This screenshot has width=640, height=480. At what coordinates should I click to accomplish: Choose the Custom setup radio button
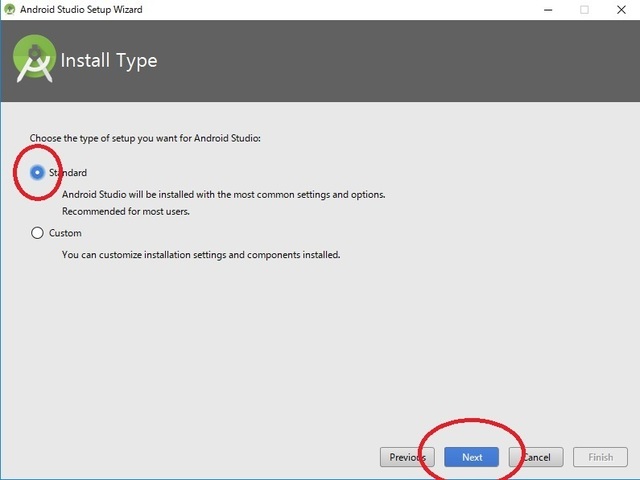click(x=37, y=233)
